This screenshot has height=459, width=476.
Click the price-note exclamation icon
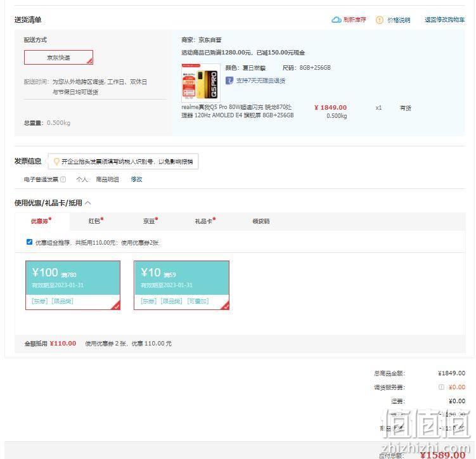[x=379, y=20]
